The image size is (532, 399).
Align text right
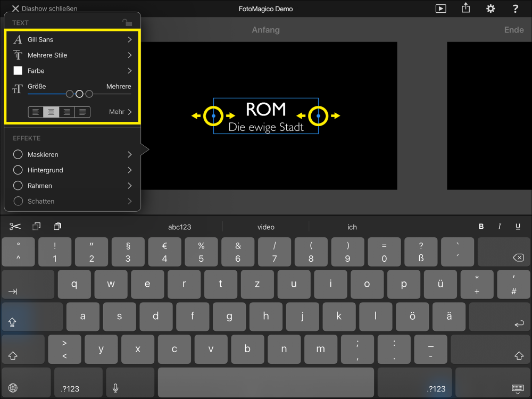click(67, 112)
